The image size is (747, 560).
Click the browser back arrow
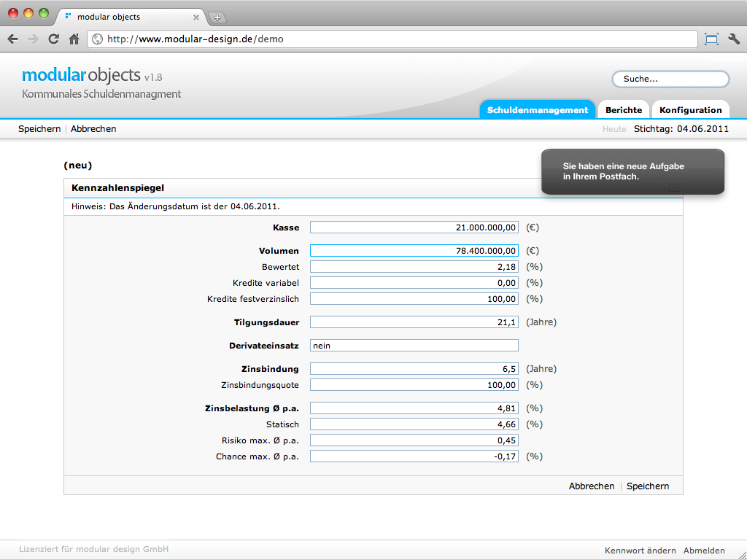(x=13, y=39)
